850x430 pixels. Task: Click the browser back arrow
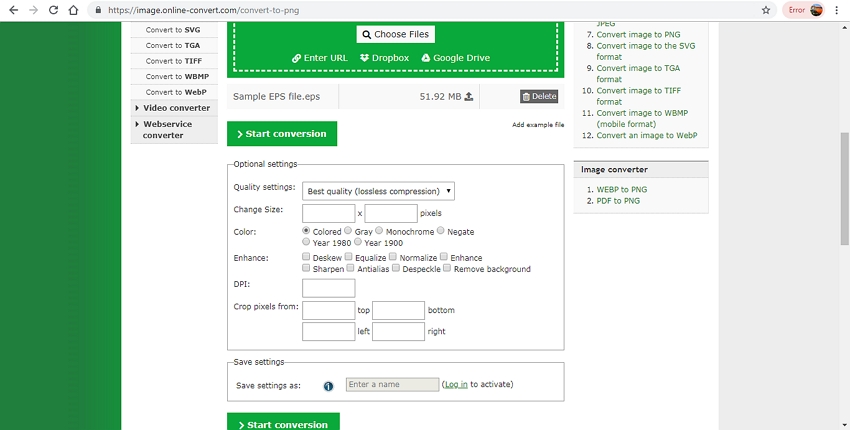(x=13, y=10)
